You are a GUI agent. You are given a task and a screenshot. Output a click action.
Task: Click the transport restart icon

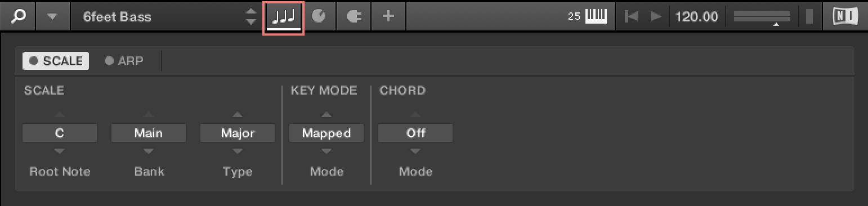pos(632,17)
